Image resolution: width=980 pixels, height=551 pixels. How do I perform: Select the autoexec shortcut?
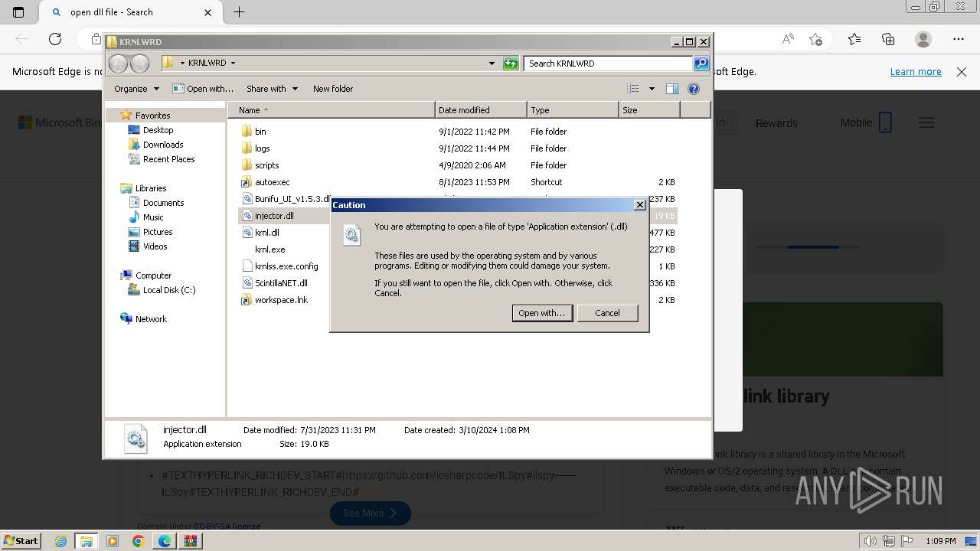pyautogui.click(x=272, y=182)
